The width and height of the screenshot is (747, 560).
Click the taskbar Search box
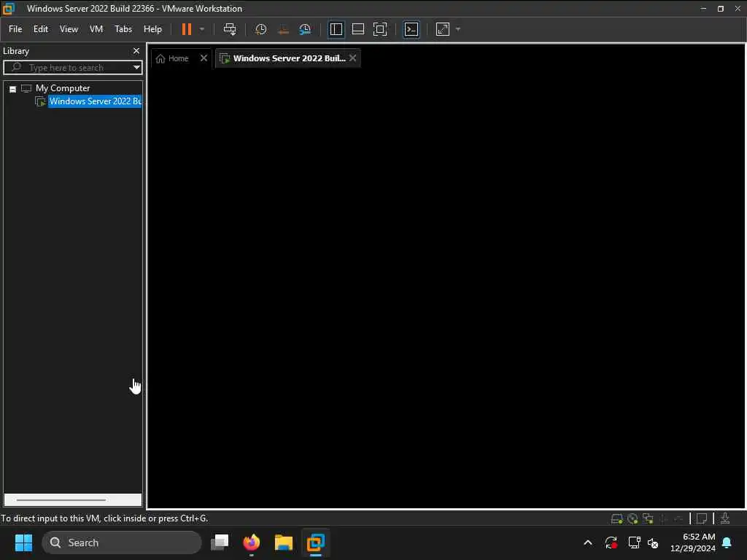click(x=122, y=542)
